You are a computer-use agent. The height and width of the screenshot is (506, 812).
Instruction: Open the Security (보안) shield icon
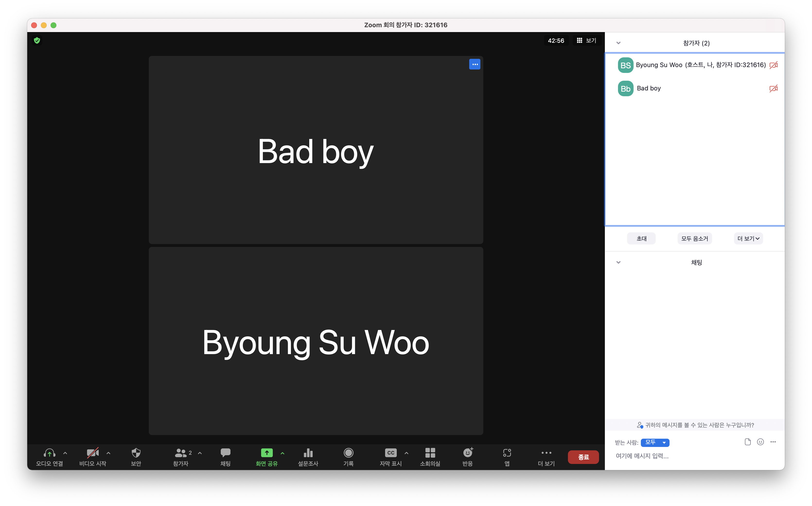point(136,453)
